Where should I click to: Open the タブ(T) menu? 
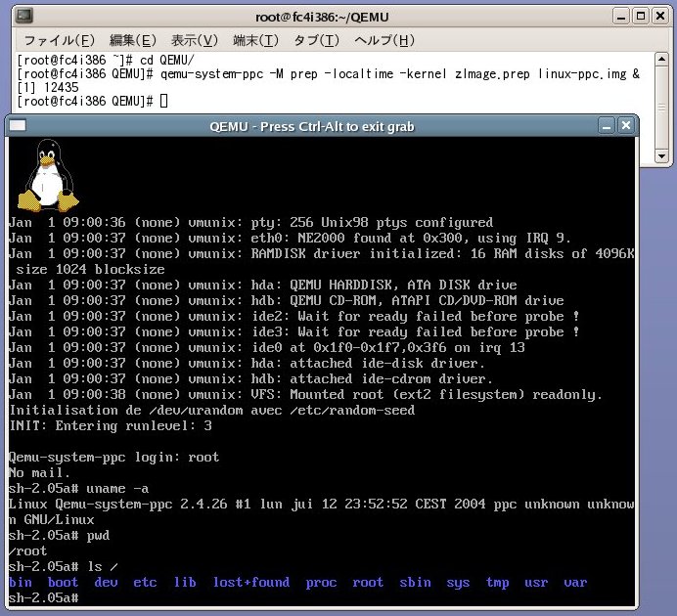(316, 40)
